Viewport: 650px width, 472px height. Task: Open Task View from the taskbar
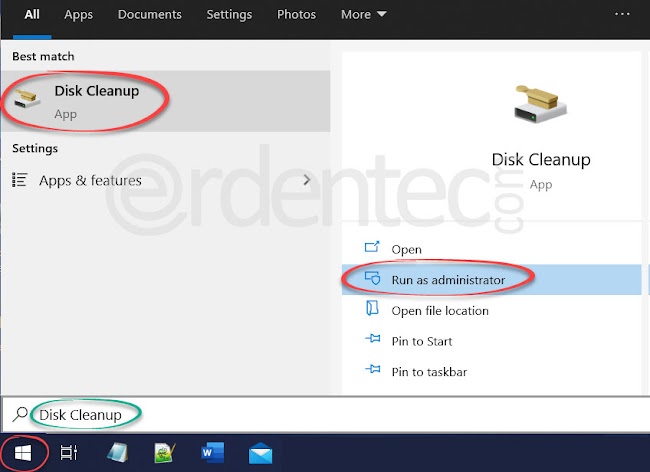69,453
